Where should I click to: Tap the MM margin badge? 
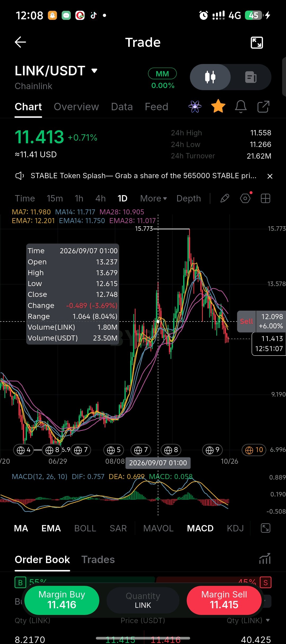[162, 74]
